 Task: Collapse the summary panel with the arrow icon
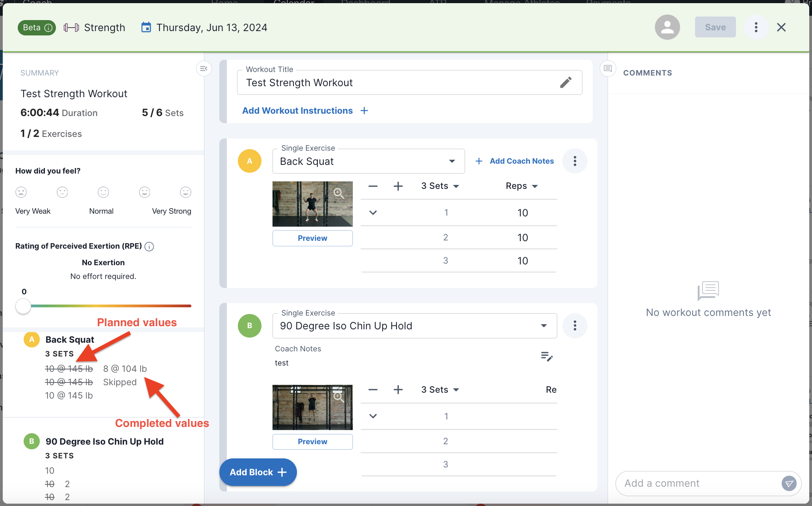click(x=204, y=69)
